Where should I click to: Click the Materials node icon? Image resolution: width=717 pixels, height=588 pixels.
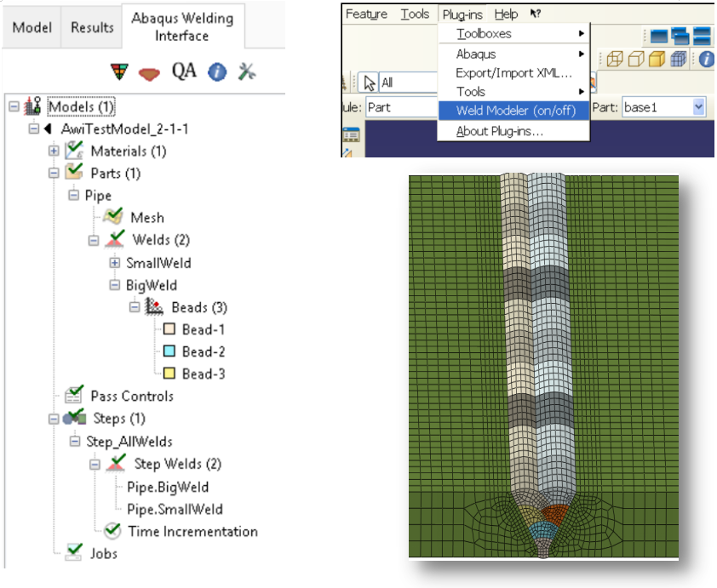click(x=73, y=151)
